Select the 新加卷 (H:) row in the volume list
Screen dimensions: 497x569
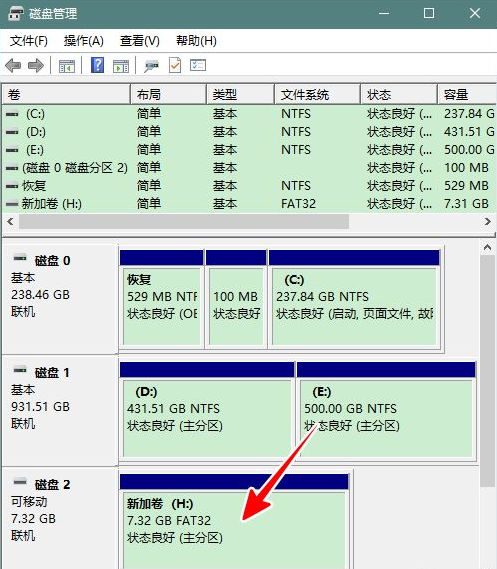coord(249,204)
